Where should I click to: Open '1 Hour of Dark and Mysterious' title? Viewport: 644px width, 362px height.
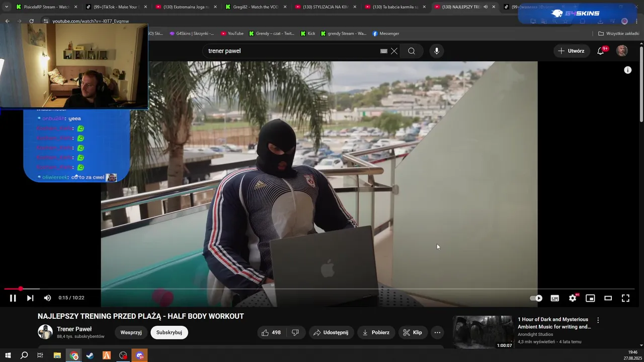pos(554,323)
